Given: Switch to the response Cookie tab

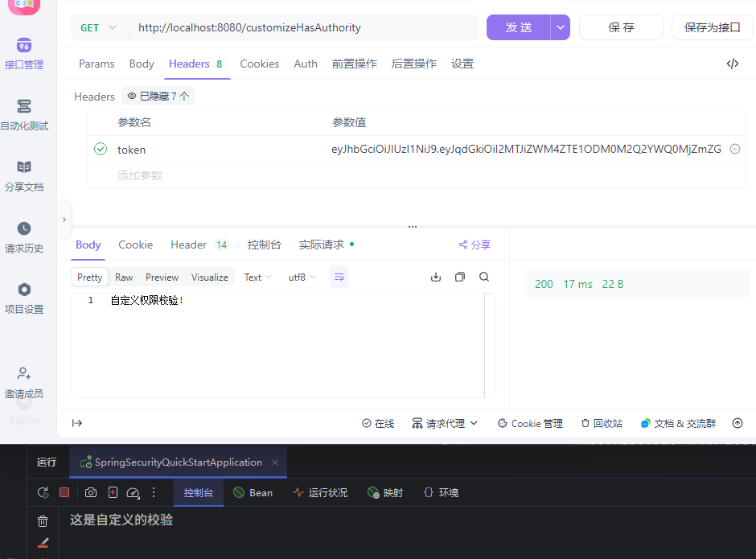Looking at the screenshot, I should [x=135, y=245].
